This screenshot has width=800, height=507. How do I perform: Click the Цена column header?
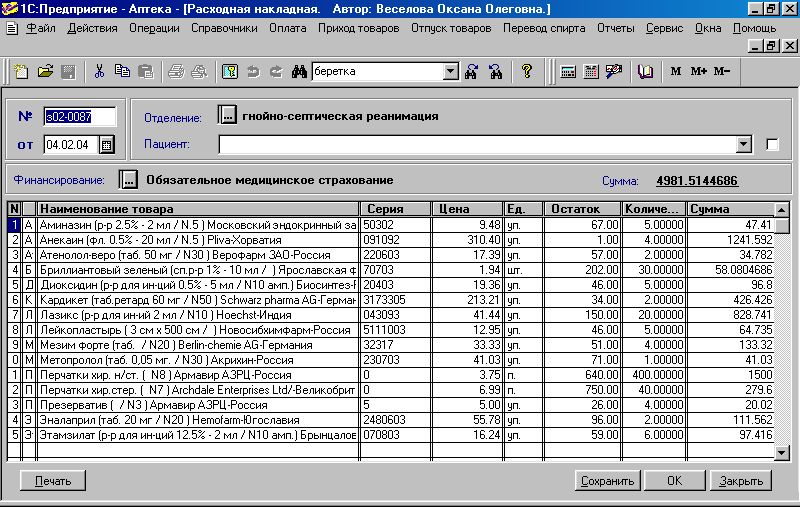(x=468, y=209)
